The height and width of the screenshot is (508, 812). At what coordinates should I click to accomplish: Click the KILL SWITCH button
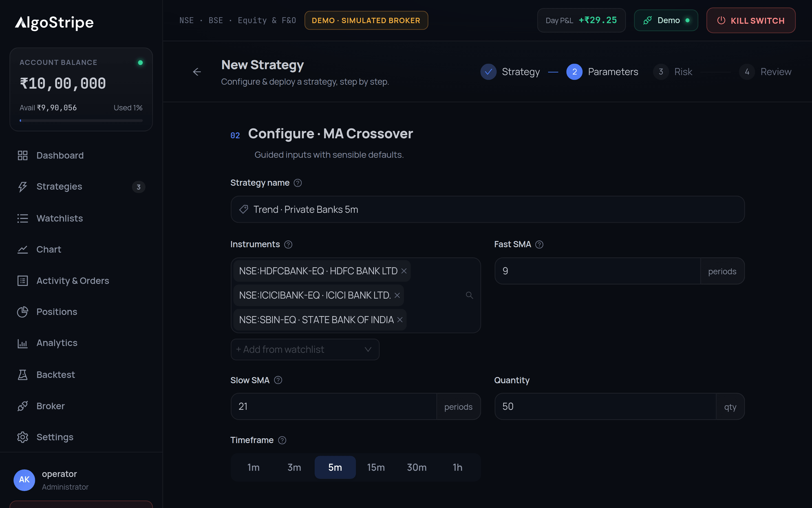751,21
